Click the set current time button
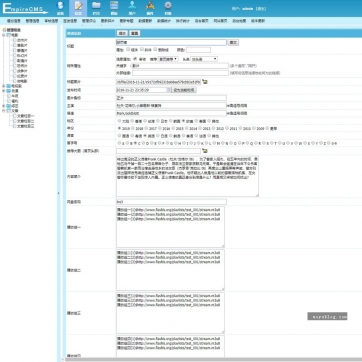This screenshot has height=362, width=362. pyautogui.click(x=184, y=90)
